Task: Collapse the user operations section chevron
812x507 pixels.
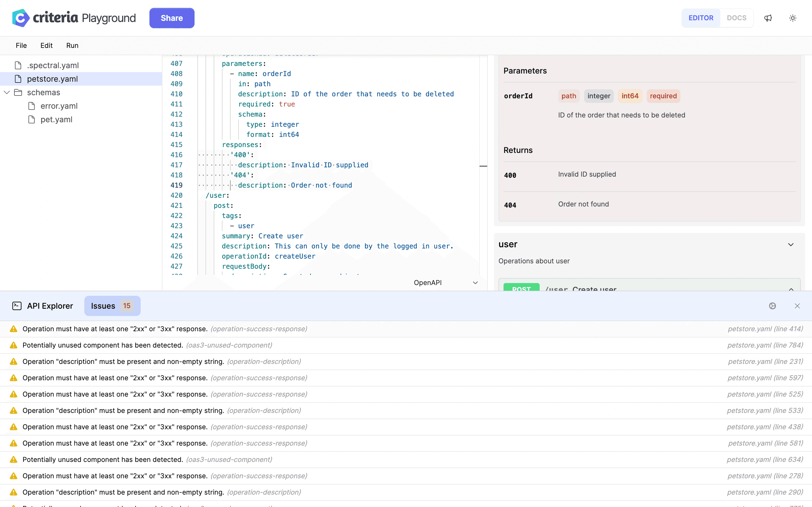Action: [x=791, y=244]
